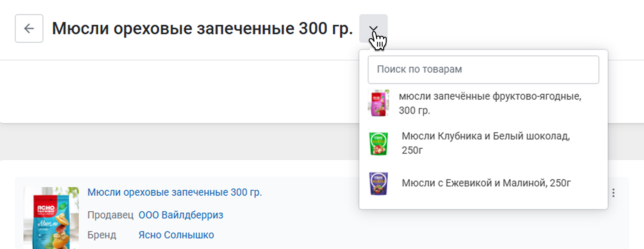Click the pink fruit-berry muesli package icon
The height and width of the screenshot is (249, 644).
378,103
